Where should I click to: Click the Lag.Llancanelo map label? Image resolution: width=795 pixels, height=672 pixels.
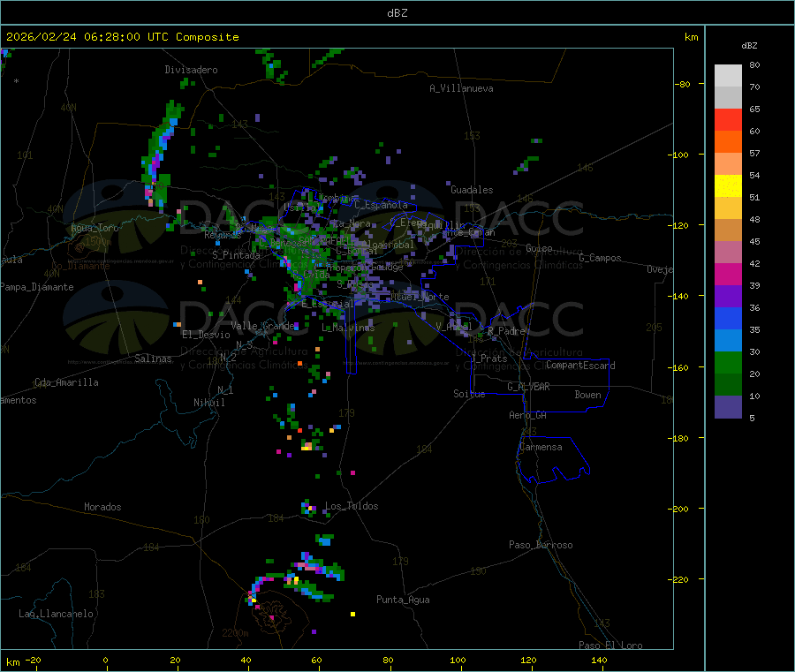click(56, 614)
